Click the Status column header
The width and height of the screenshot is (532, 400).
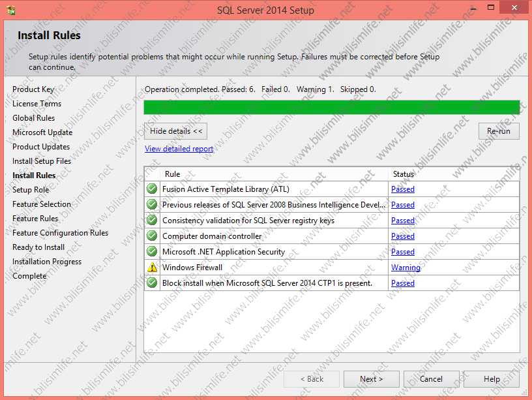[454, 174]
